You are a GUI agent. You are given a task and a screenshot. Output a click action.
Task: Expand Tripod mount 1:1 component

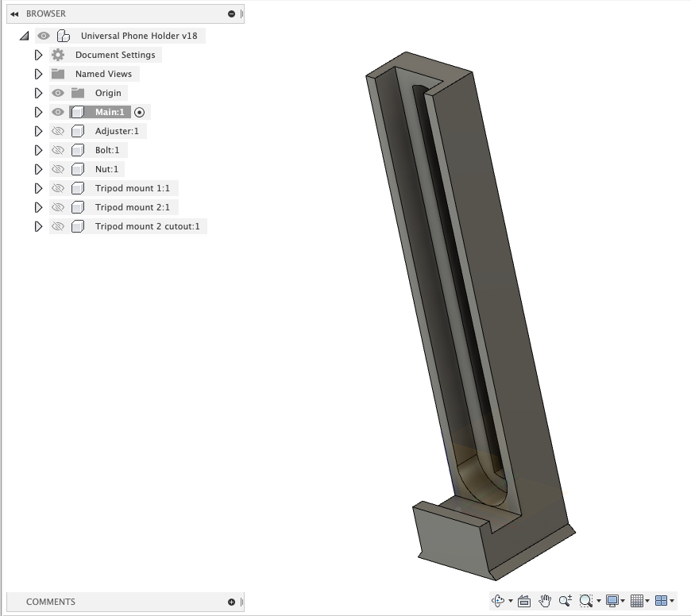click(x=38, y=188)
